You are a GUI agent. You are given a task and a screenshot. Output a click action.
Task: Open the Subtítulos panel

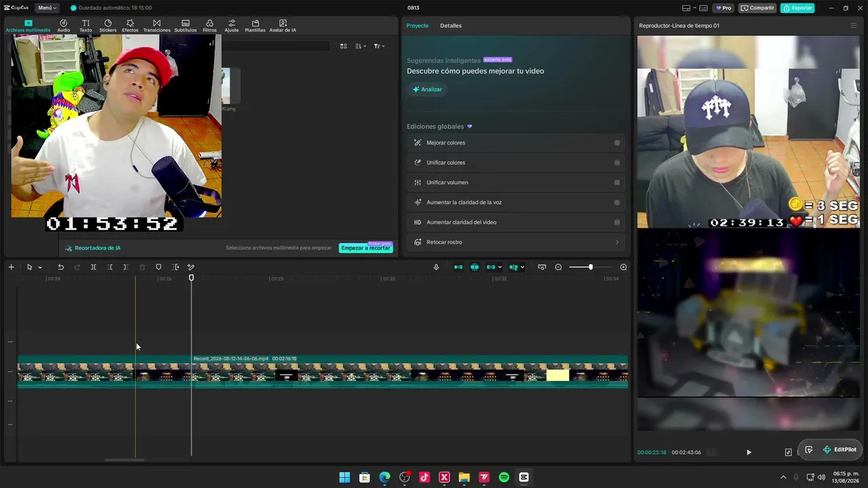185,26
